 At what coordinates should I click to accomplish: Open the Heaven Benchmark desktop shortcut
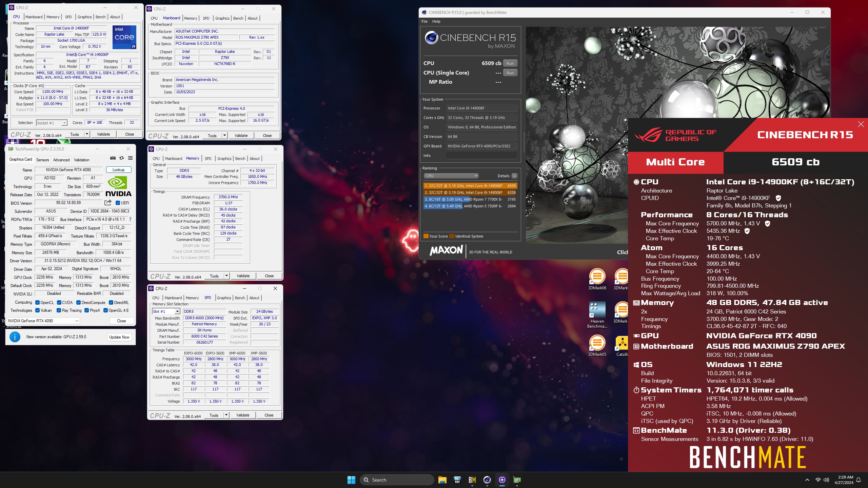tap(597, 315)
